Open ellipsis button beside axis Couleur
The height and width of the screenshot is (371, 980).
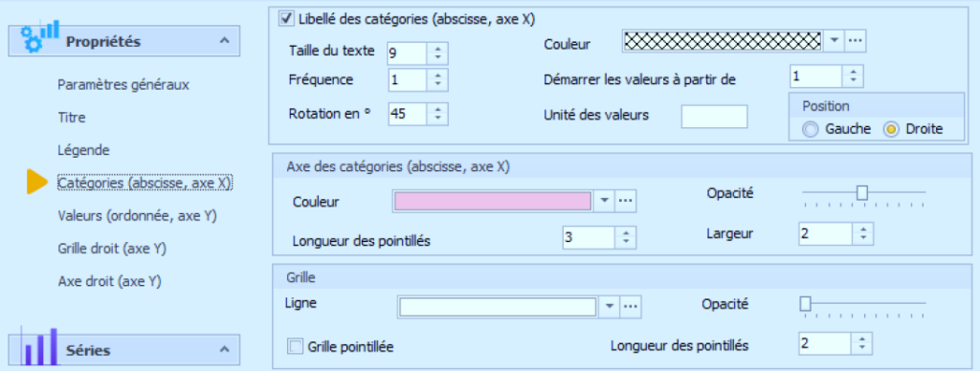click(626, 201)
